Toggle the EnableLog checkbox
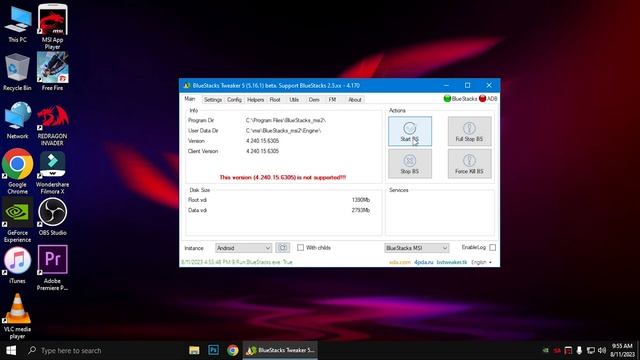 (493, 248)
